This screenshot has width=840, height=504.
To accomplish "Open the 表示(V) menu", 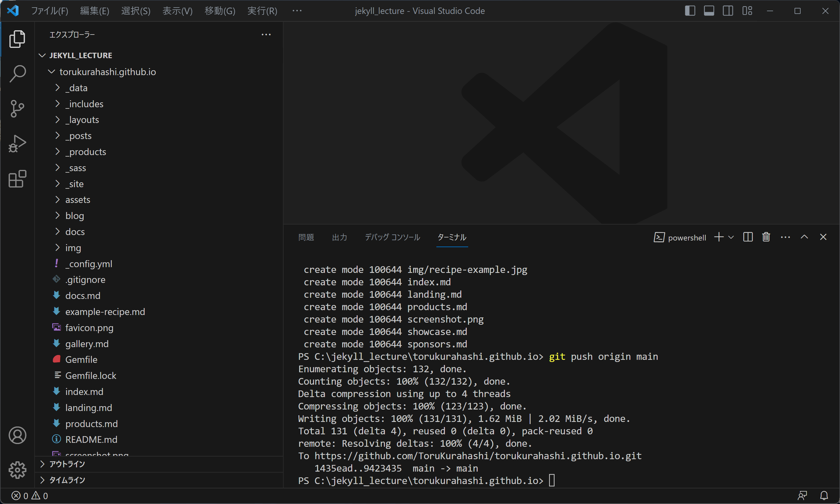I will pos(177,11).
